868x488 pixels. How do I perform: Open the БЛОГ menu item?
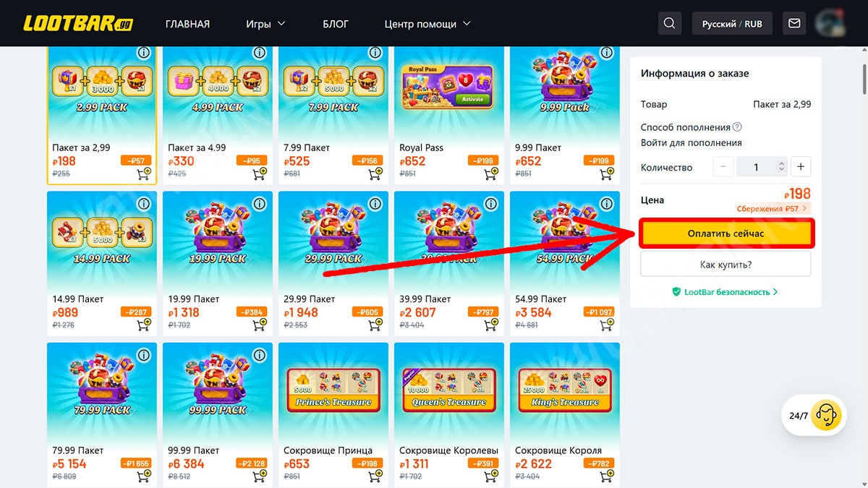(x=336, y=24)
